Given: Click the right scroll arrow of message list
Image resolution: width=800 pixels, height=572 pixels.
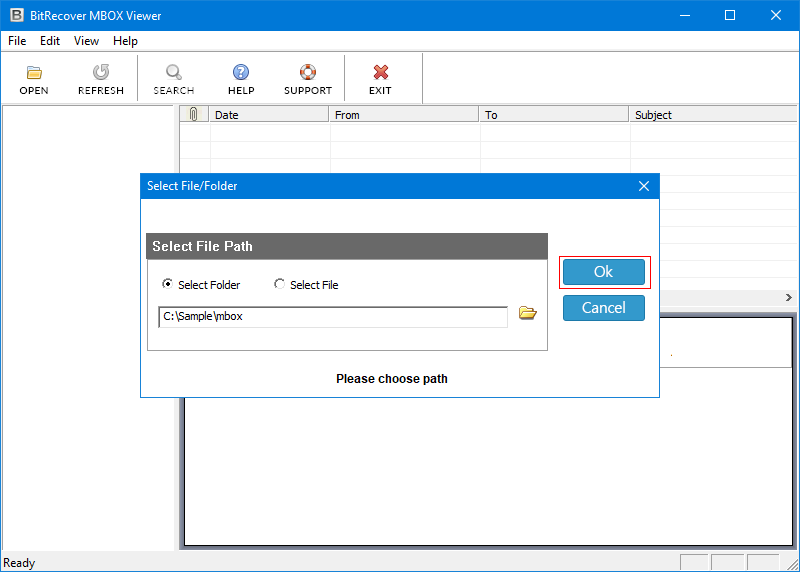Looking at the screenshot, I should (789, 297).
